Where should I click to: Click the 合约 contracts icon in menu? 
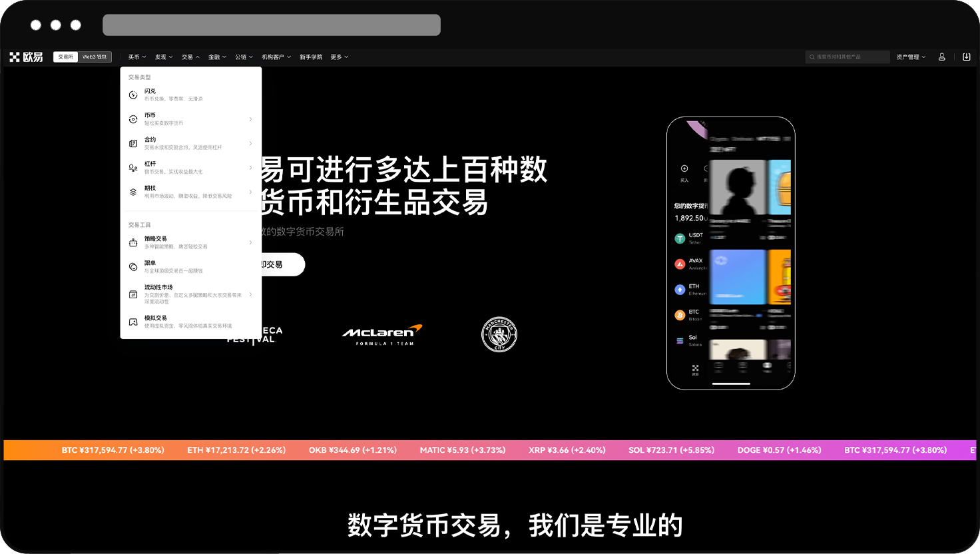click(x=133, y=144)
